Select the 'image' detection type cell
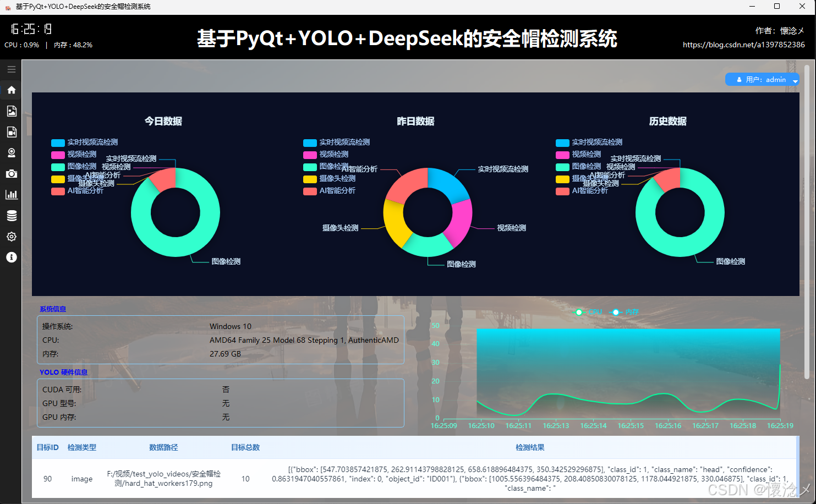Viewport: 816px width, 504px height. tap(81, 479)
